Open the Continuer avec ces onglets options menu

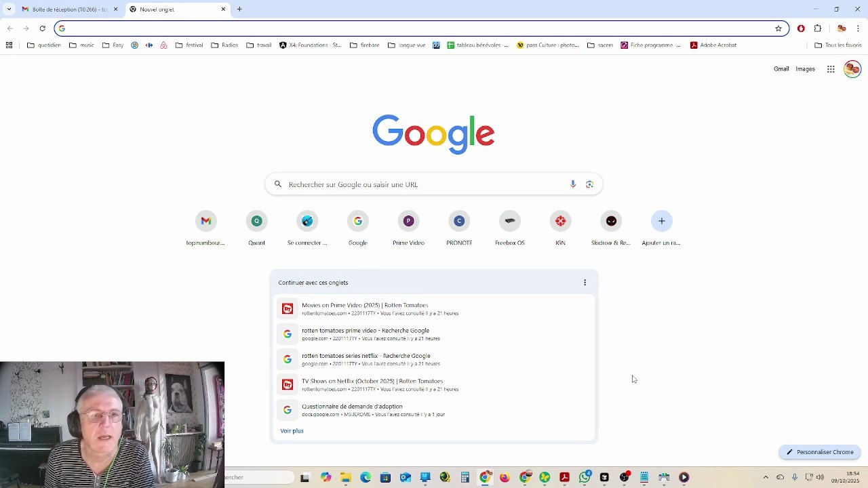click(585, 283)
